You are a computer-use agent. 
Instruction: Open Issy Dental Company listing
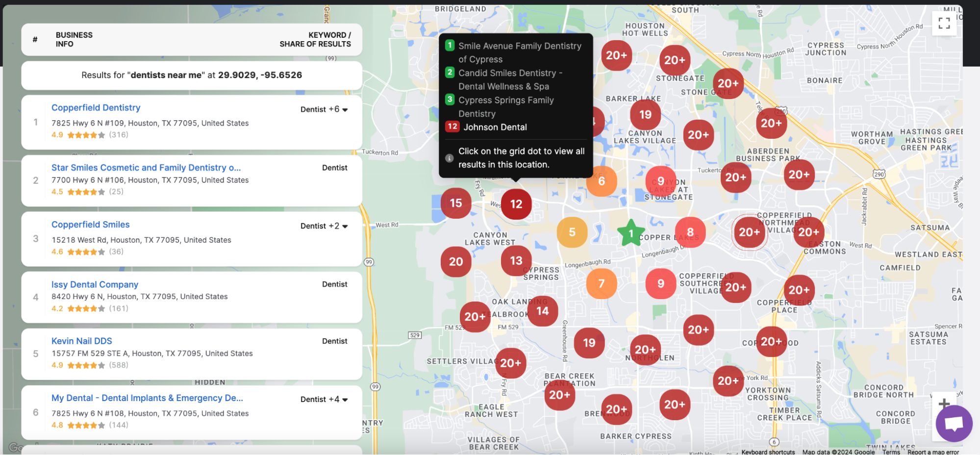[x=95, y=284]
